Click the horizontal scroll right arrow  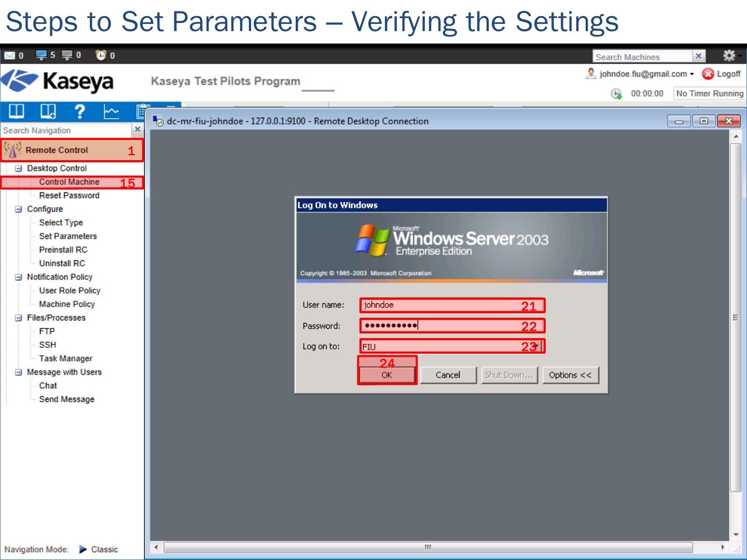(723, 547)
